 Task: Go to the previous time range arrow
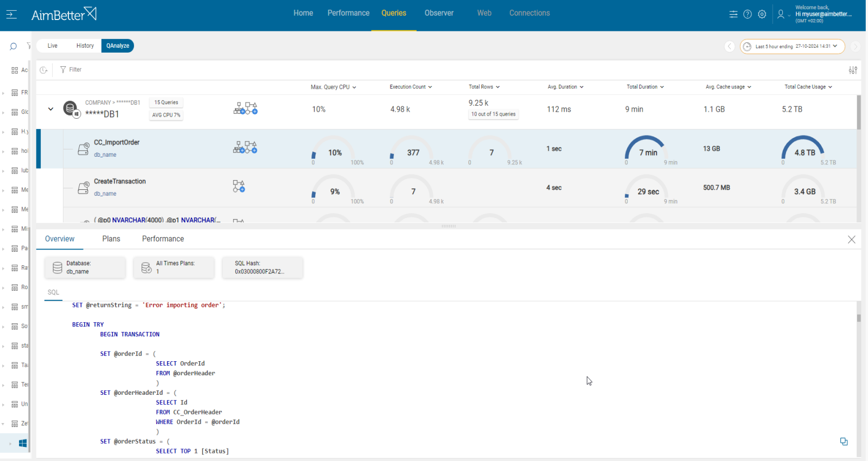coord(730,47)
